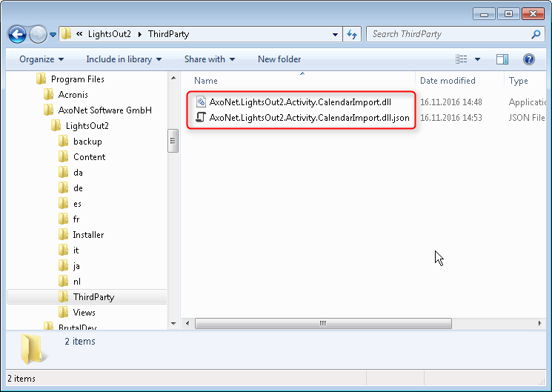Select the de folder
Screen dimensions: 552x392
click(x=78, y=188)
